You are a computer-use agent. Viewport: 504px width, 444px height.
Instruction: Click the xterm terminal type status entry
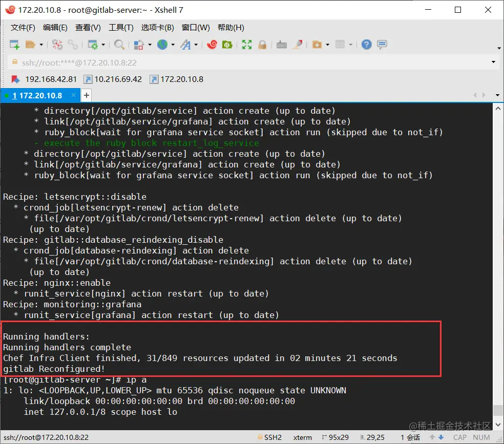pos(303,437)
